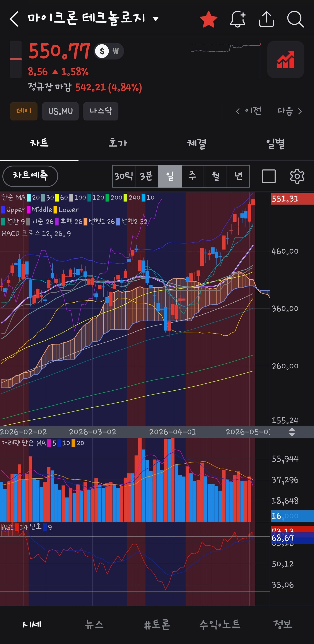
Task: Click the 거래량 단순 MA legend
Action: (x=24, y=443)
